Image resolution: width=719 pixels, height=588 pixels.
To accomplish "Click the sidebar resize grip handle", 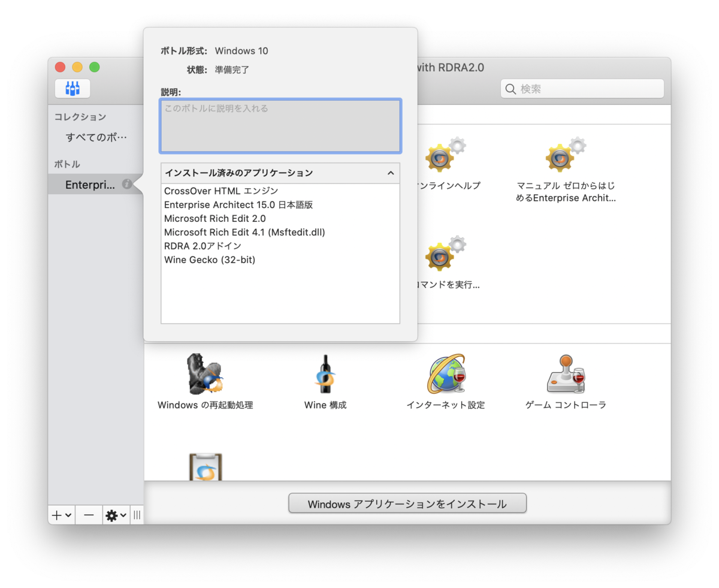I will 137,515.
